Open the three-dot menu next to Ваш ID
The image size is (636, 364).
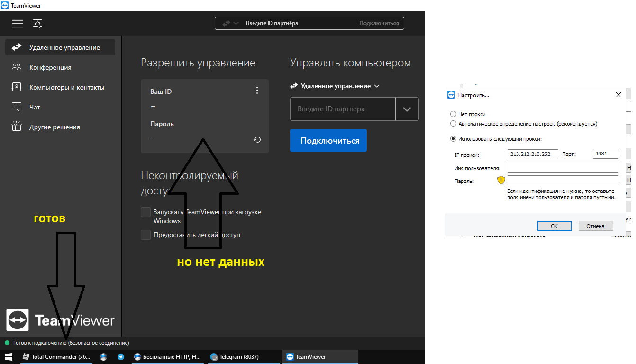click(x=257, y=91)
